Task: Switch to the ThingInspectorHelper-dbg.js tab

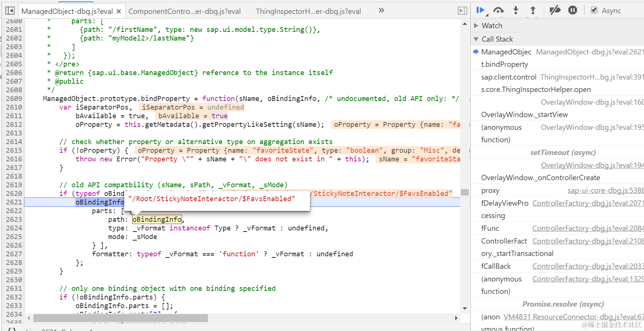Action: pos(308,11)
